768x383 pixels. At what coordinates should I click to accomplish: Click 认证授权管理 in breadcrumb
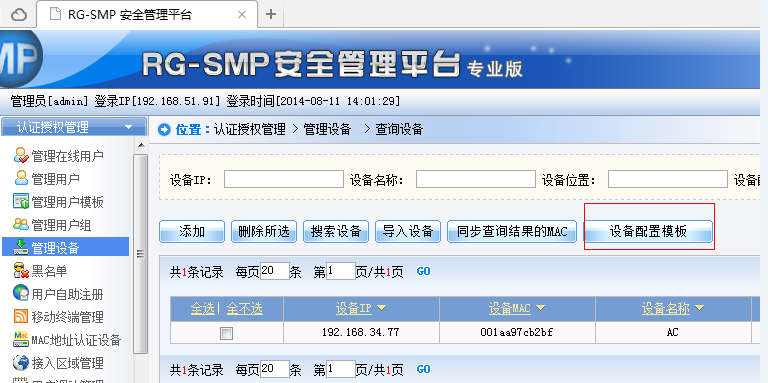pyautogui.click(x=250, y=130)
